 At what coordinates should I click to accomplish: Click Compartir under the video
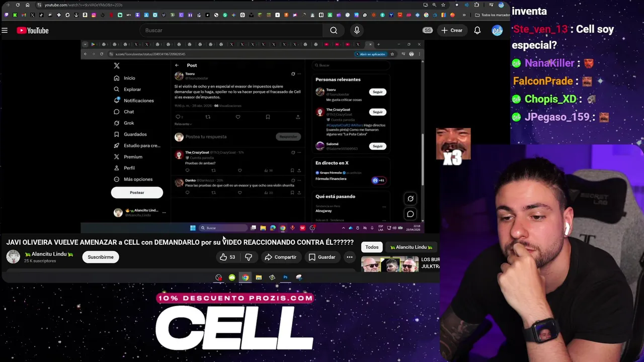pos(281,257)
